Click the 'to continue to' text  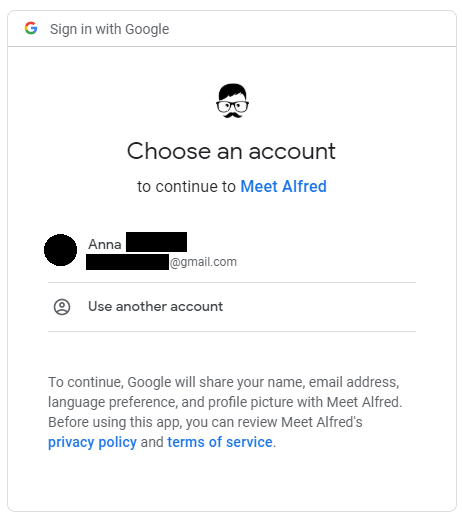(x=187, y=186)
